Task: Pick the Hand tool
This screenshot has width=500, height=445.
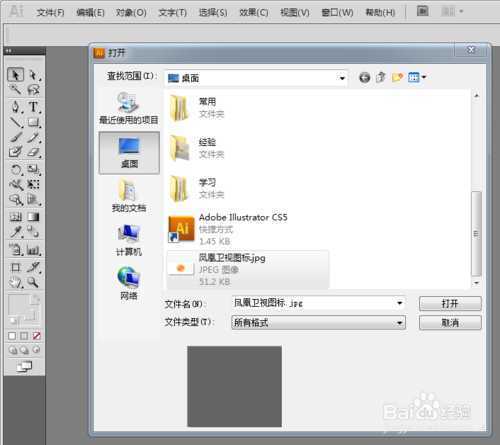Action: 16,282
